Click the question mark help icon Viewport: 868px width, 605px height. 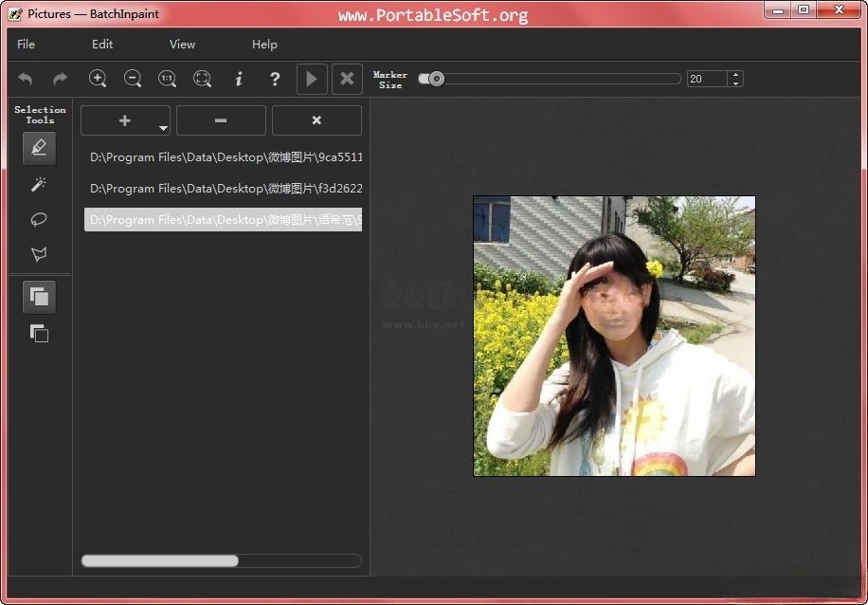click(275, 79)
